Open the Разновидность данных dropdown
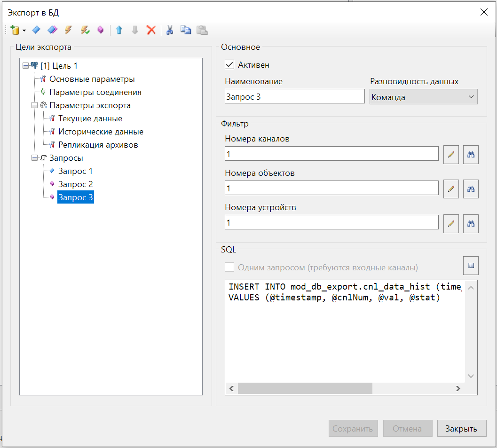The width and height of the screenshot is (497, 448). (x=424, y=97)
